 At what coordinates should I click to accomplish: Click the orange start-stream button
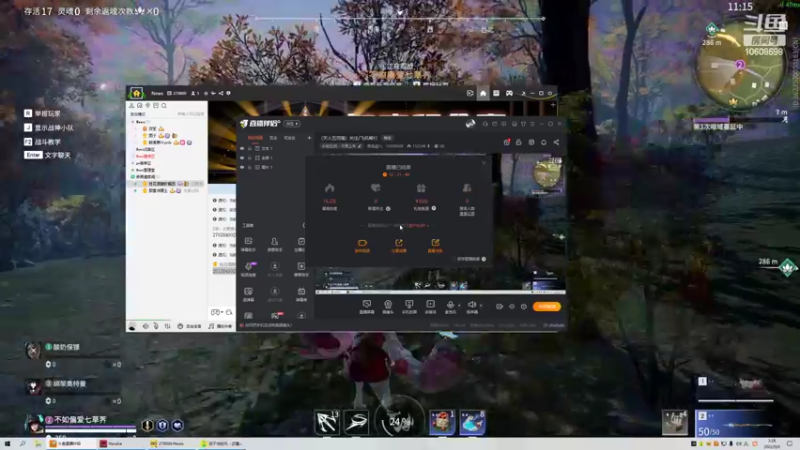(x=547, y=307)
